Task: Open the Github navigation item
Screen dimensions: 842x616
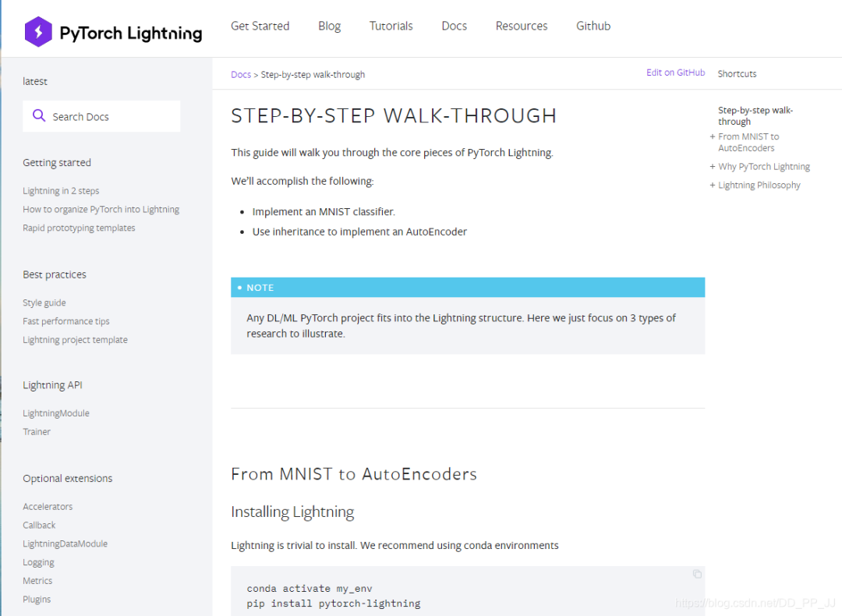Action: (x=593, y=26)
